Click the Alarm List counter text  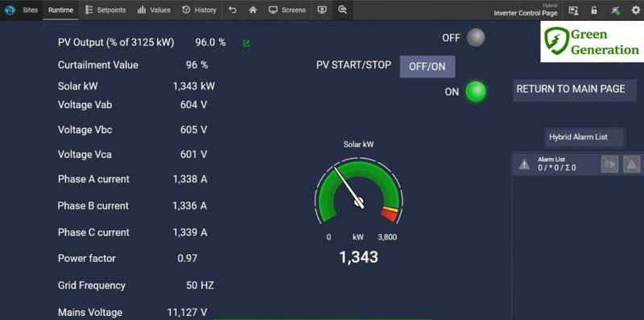pyautogui.click(x=557, y=168)
